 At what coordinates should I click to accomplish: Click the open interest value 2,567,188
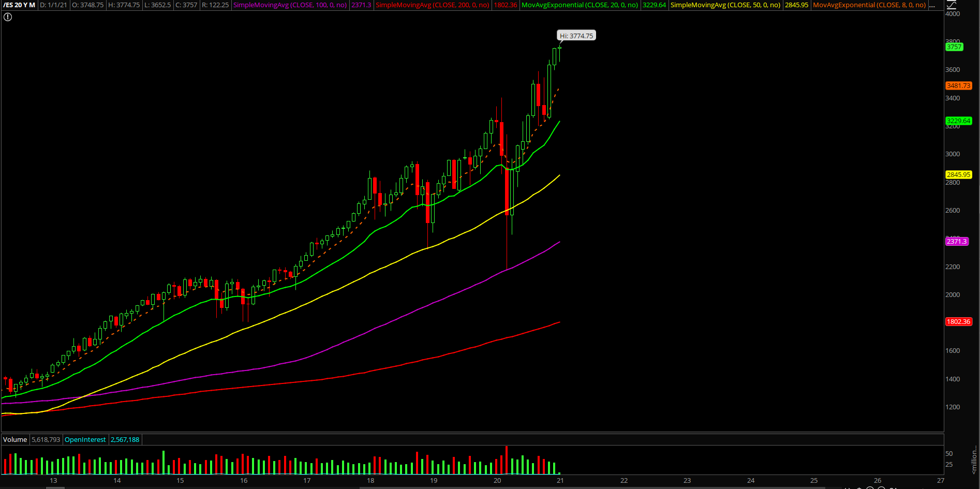pyautogui.click(x=125, y=439)
